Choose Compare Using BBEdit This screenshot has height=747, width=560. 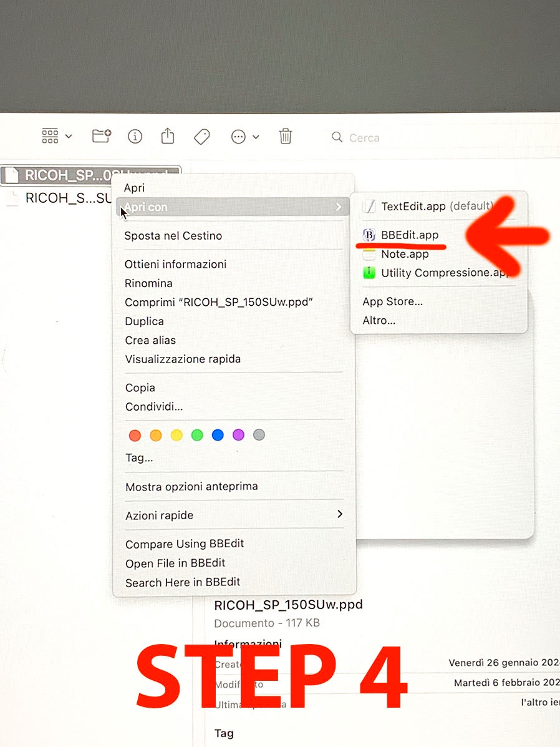tap(185, 544)
